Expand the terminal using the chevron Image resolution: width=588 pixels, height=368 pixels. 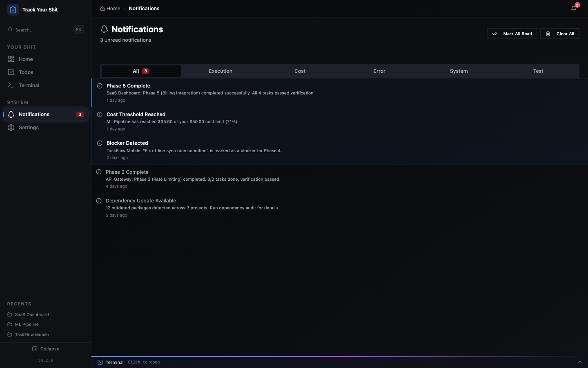coord(580,362)
